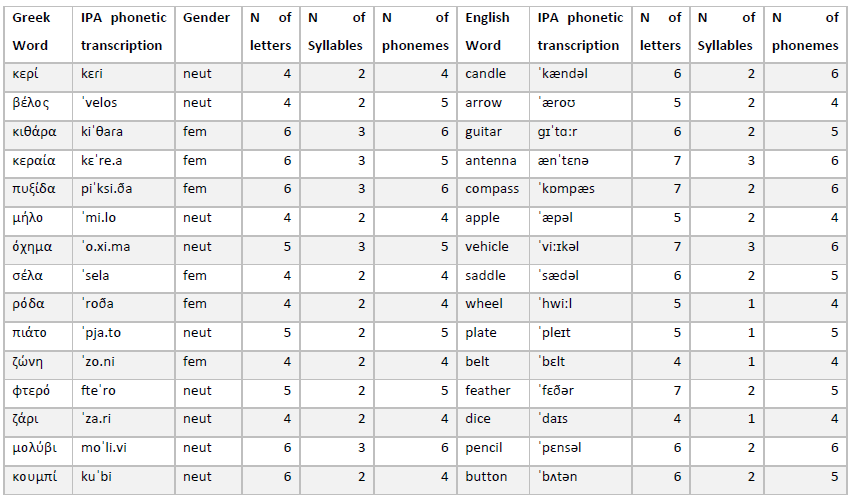Click the Greek word "κερί" cell
This screenshot has height=501, width=852.
pos(26,74)
